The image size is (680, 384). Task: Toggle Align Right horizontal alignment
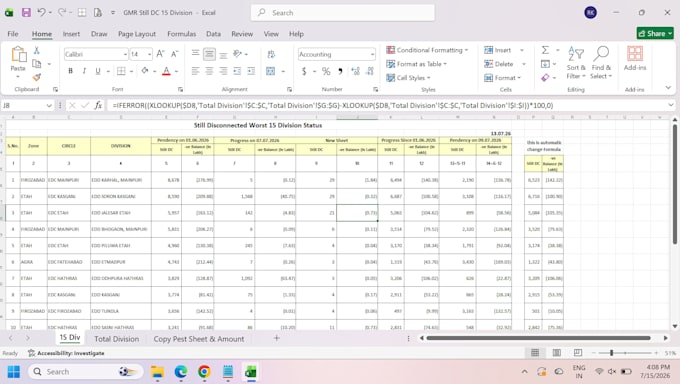(x=223, y=71)
